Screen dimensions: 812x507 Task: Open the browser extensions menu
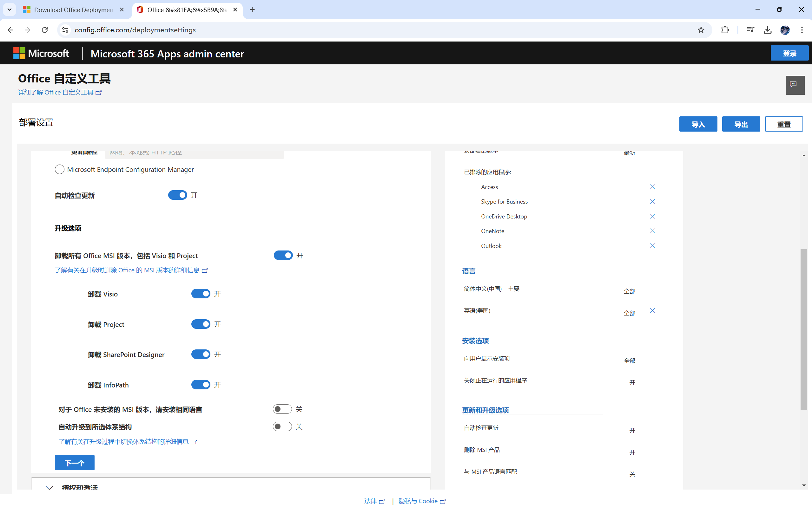[725, 30]
